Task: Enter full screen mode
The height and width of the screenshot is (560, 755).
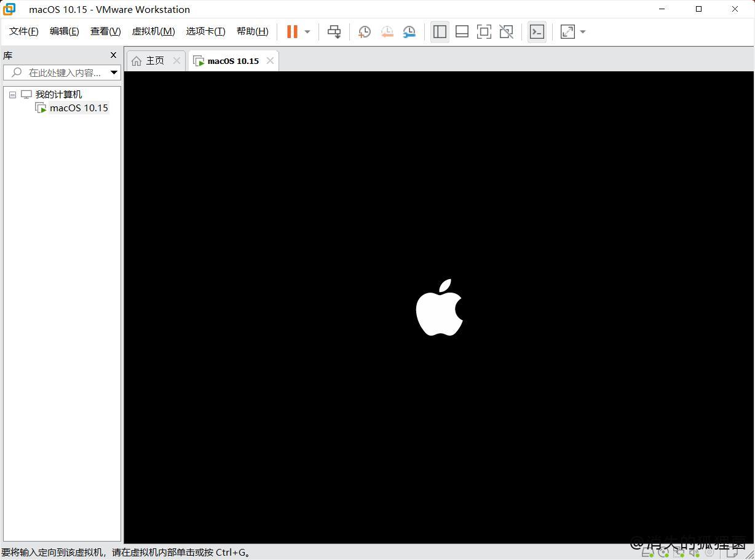Action: pyautogui.click(x=484, y=32)
